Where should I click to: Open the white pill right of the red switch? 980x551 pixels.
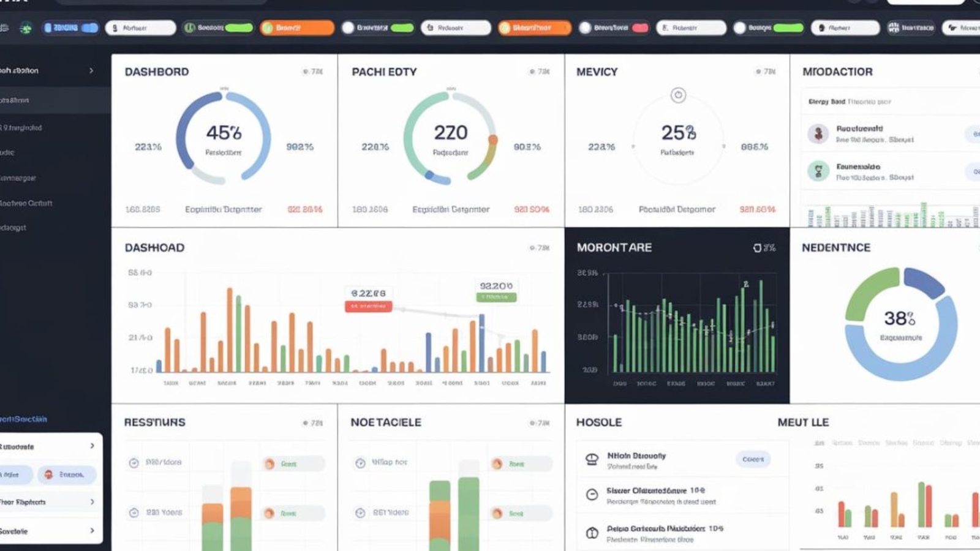pos(691,28)
